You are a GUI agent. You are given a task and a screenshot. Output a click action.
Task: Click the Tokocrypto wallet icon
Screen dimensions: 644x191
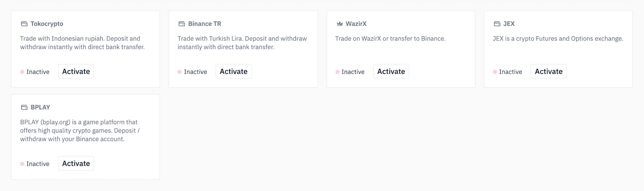(24, 24)
